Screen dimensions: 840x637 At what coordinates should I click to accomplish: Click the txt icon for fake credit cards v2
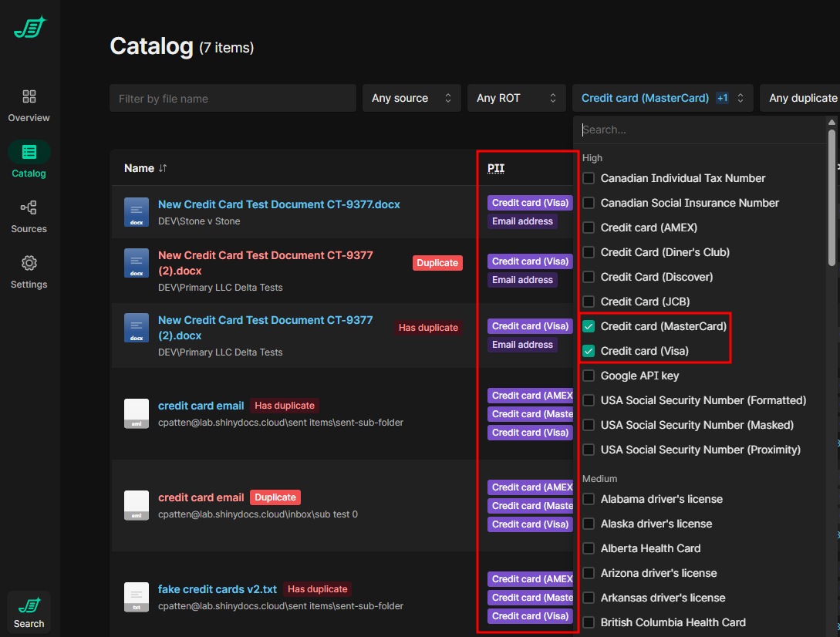pyautogui.click(x=137, y=597)
